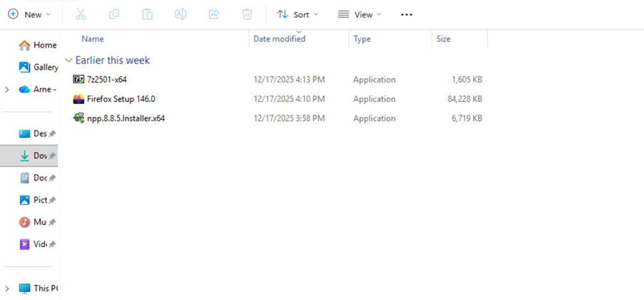Sort by the Date modified column header

coord(279,39)
